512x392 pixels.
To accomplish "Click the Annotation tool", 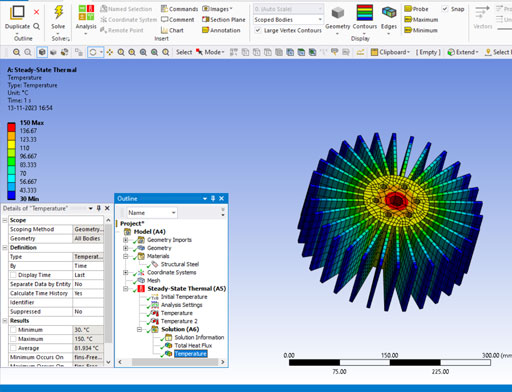I will (x=221, y=30).
